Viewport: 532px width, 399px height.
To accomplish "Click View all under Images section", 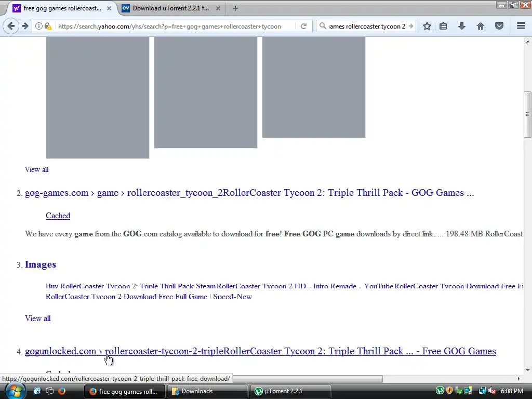I will click(37, 318).
